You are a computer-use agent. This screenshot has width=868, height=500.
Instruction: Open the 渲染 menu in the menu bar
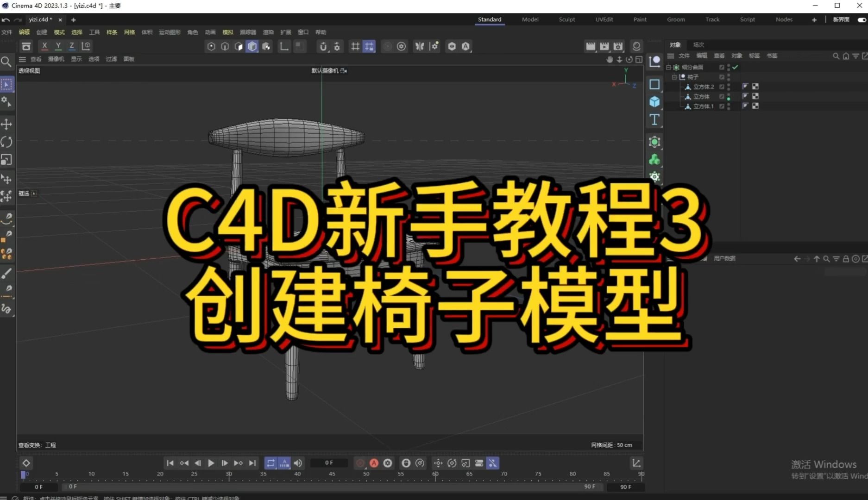coord(268,32)
